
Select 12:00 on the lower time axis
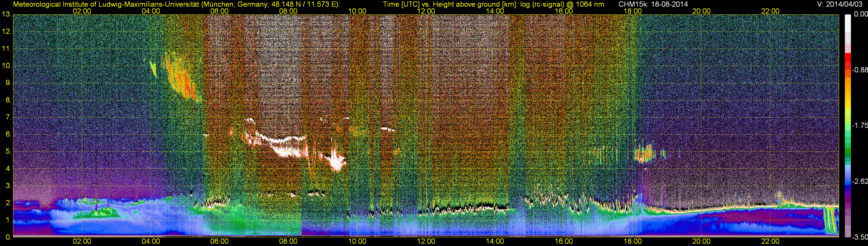pos(426,241)
